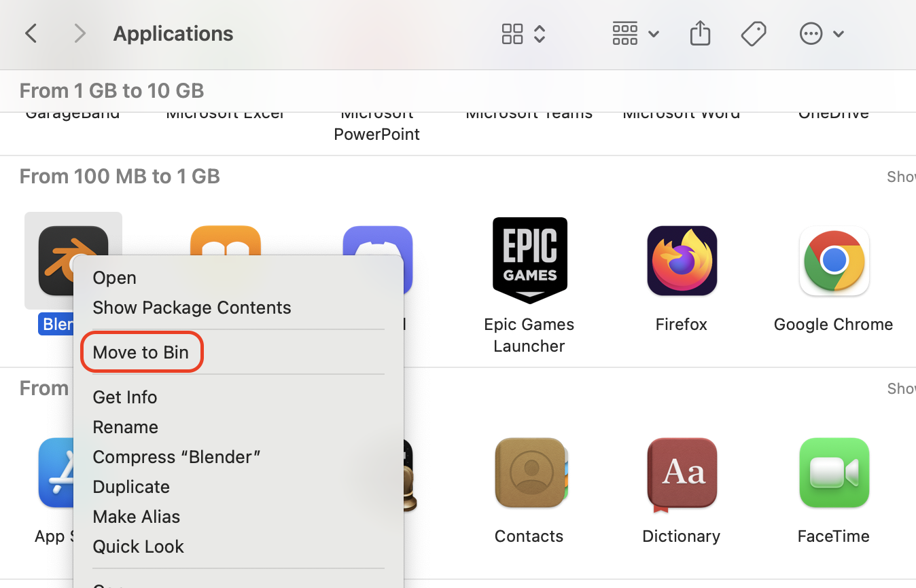Select Quick Look from the context menu

138,546
